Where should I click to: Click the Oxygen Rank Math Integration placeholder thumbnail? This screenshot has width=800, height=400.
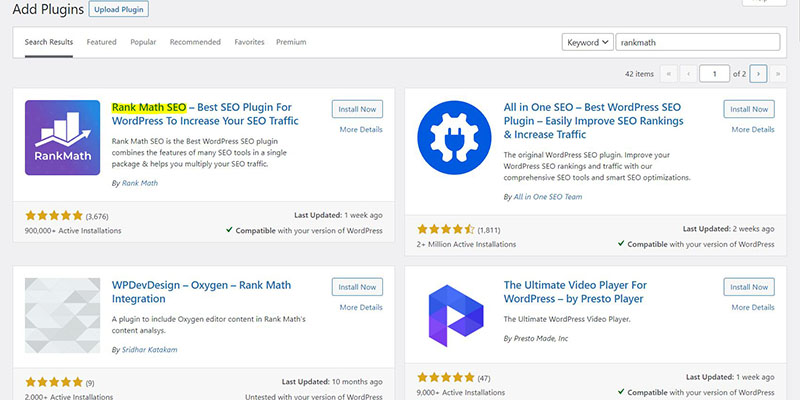62,315
